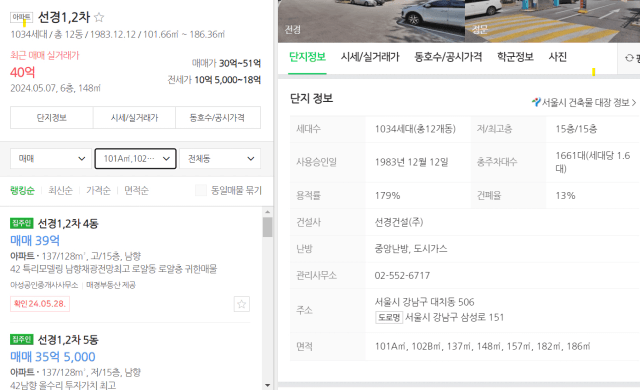Click the 매매가 30억~51억 range
The image size is (640, 390).
(227, 63)
